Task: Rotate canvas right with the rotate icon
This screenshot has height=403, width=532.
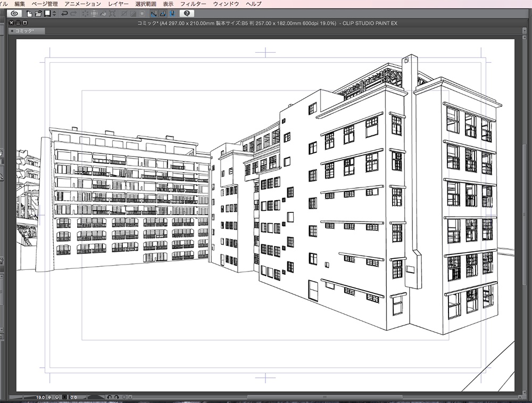Action: point(117,397)
